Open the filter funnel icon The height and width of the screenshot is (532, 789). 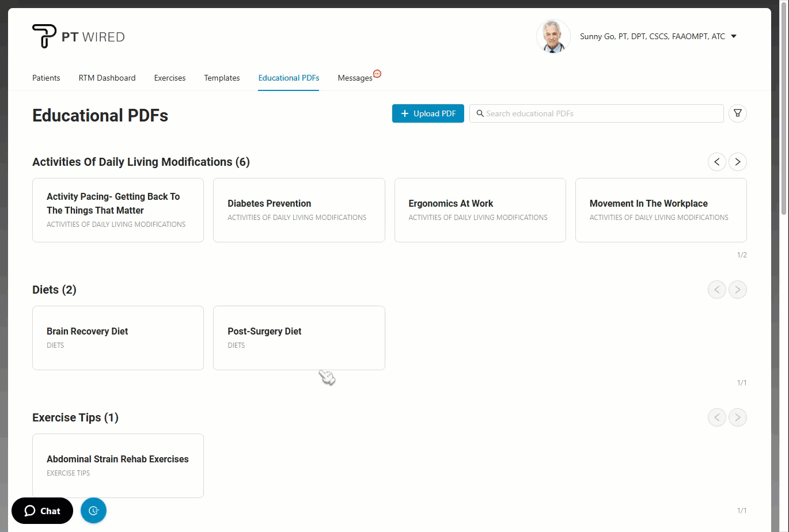pos(738,113)
